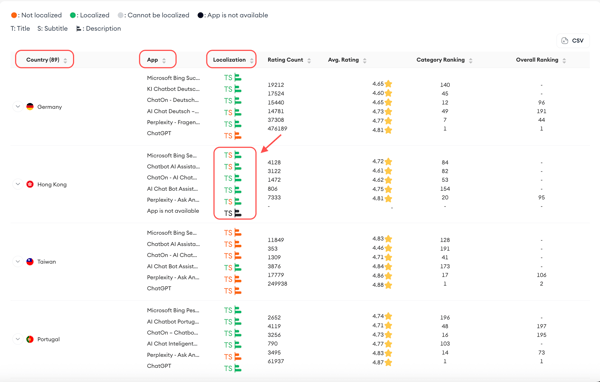Click Germany Perplexity green description flag
Image resolution: width=600 pixels, height=382 pixels.
[x=238, y=124]
